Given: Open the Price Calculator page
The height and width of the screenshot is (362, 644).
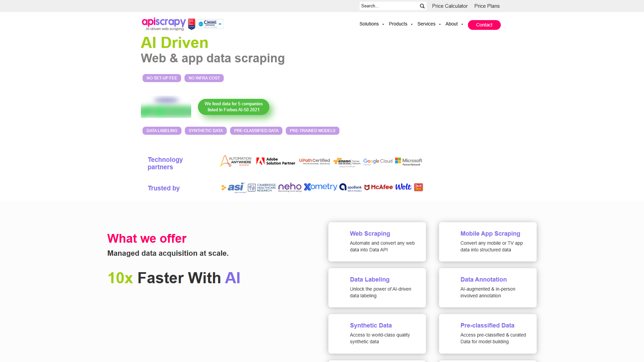Looking at the screenshot, I should coord(449,6).
